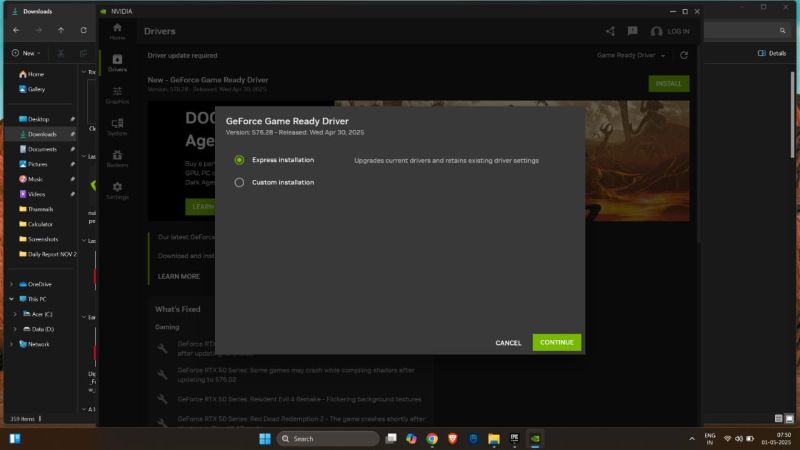Open Epic Games Launcher from the taskbar
800x450 pixels.
pyautogui.click(x=514, y=439)
